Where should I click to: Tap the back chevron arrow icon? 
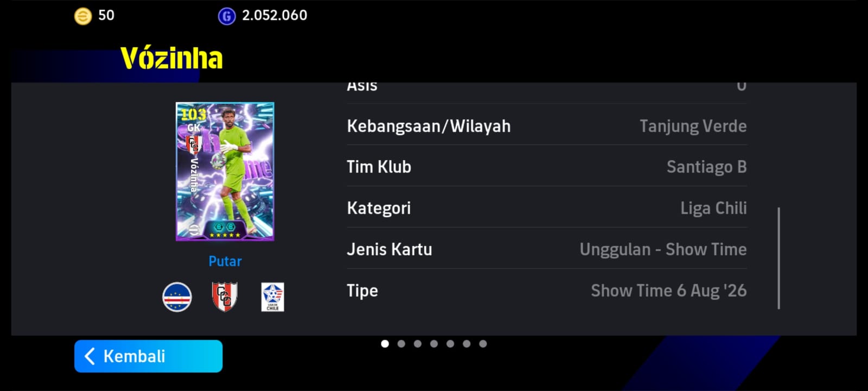90,356
